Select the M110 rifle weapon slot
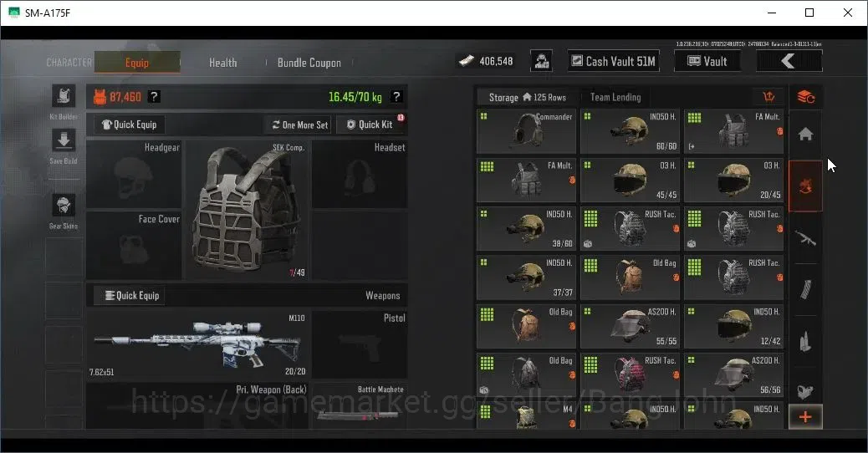This screenshot has height=453, width=868. (197, 344)
